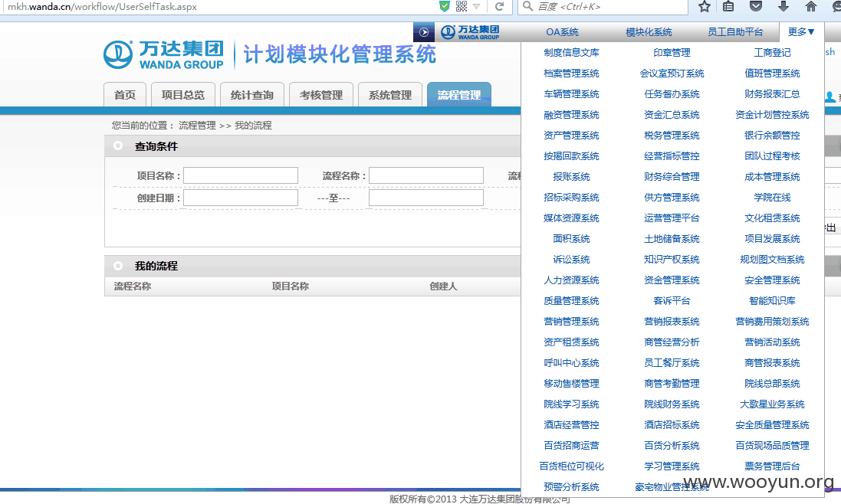This screenshot has height=504, width=841.
Task: Open 招标采购系统 link
Action: [571, 198]
